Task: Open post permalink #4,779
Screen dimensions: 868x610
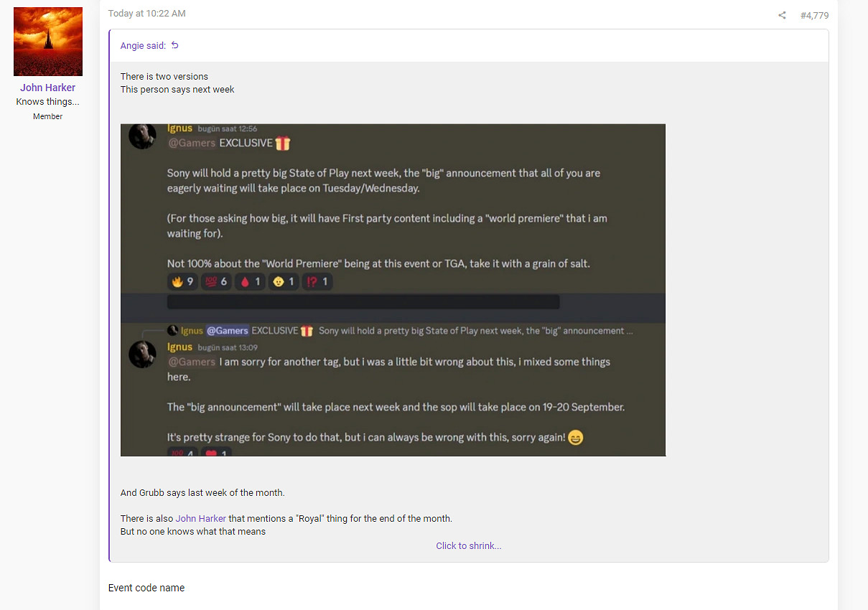Action: click(814, 15)
